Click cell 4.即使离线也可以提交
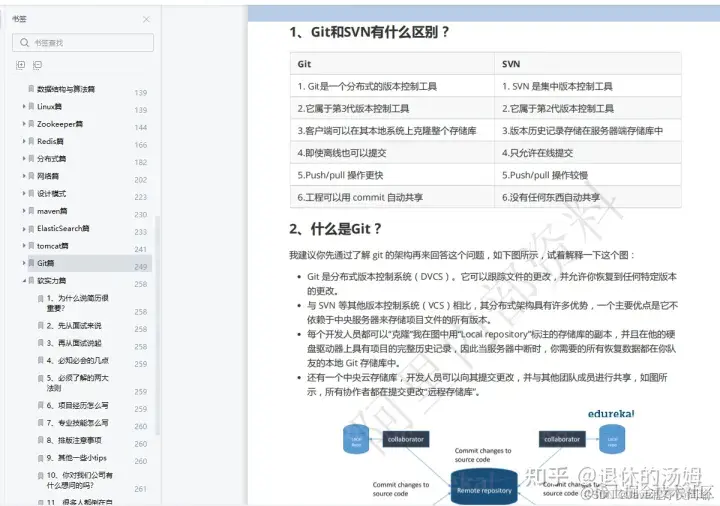 [392, 153]
